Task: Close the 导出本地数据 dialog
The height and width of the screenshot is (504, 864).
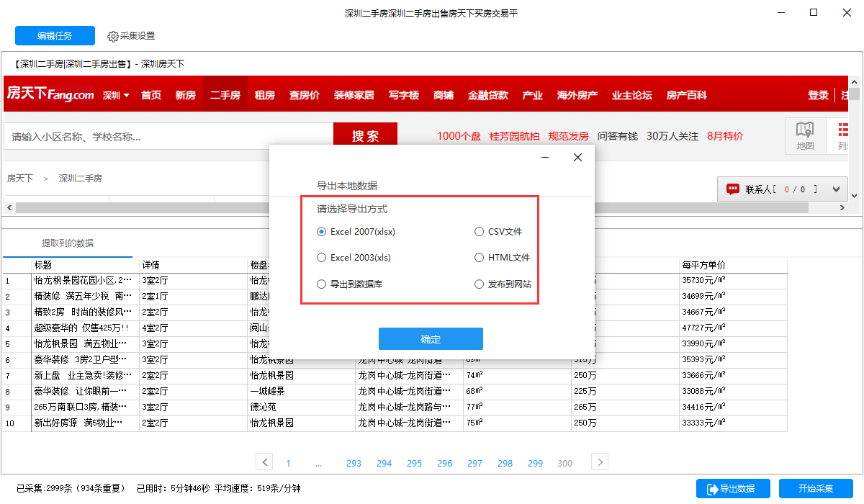Action: tap(577, 158)
